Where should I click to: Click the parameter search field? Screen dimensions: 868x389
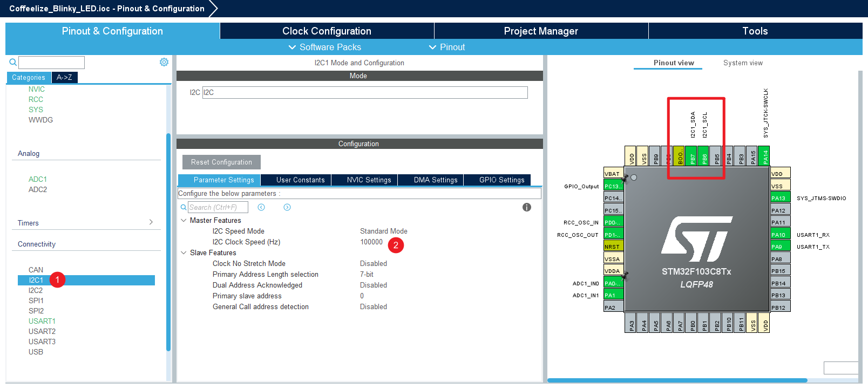[x=218, y=207]
